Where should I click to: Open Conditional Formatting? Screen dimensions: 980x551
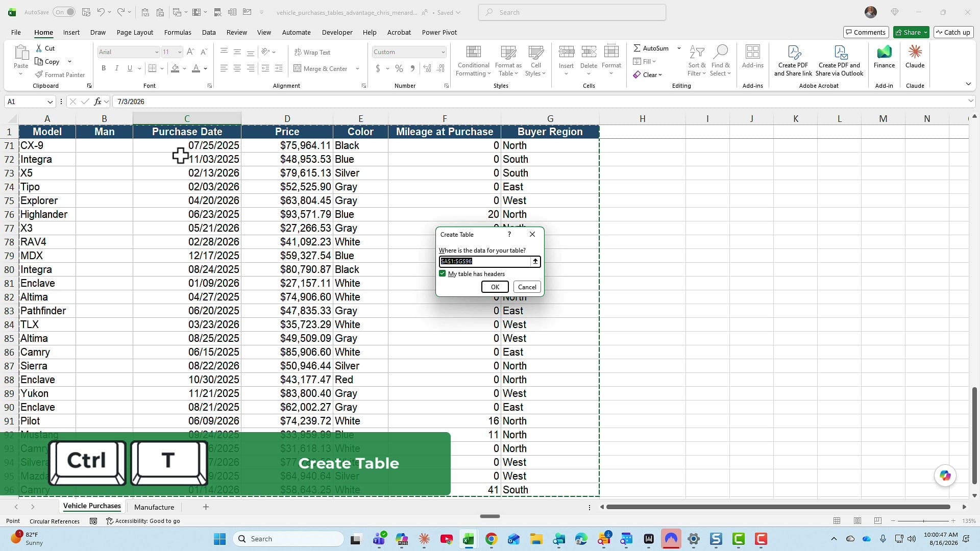pos(473,61)
